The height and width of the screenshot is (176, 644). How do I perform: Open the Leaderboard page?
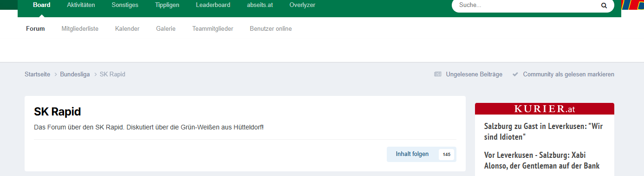(213, 5)
